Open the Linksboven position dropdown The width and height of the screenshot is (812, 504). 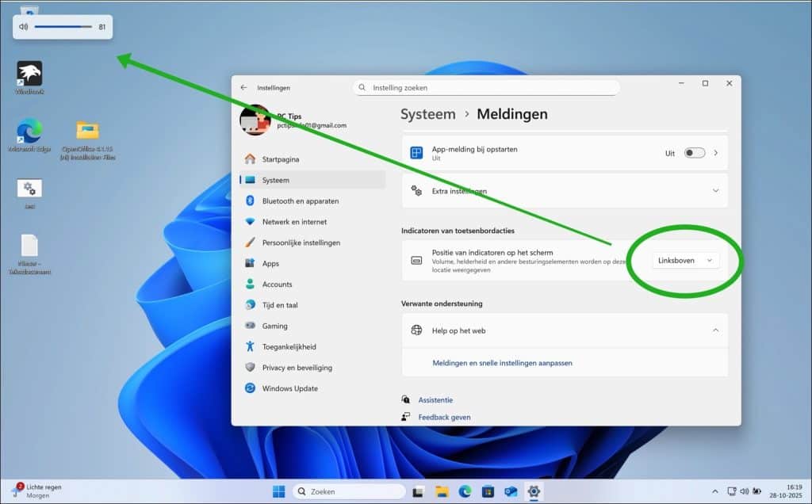click(x=686, y=261)
